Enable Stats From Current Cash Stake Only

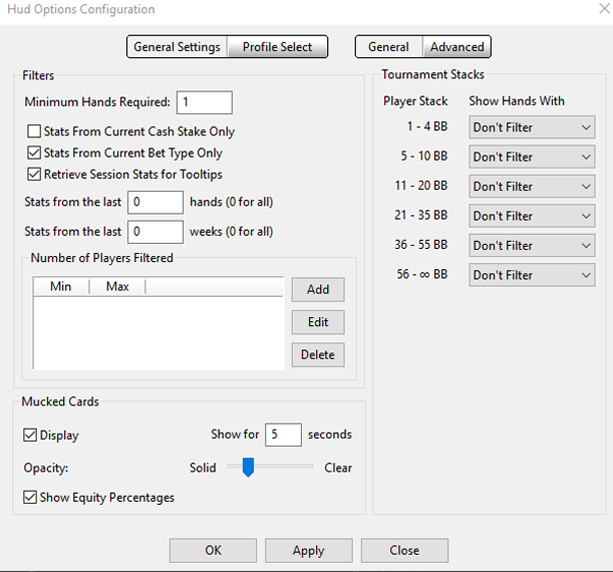click(x=35, y=132)
